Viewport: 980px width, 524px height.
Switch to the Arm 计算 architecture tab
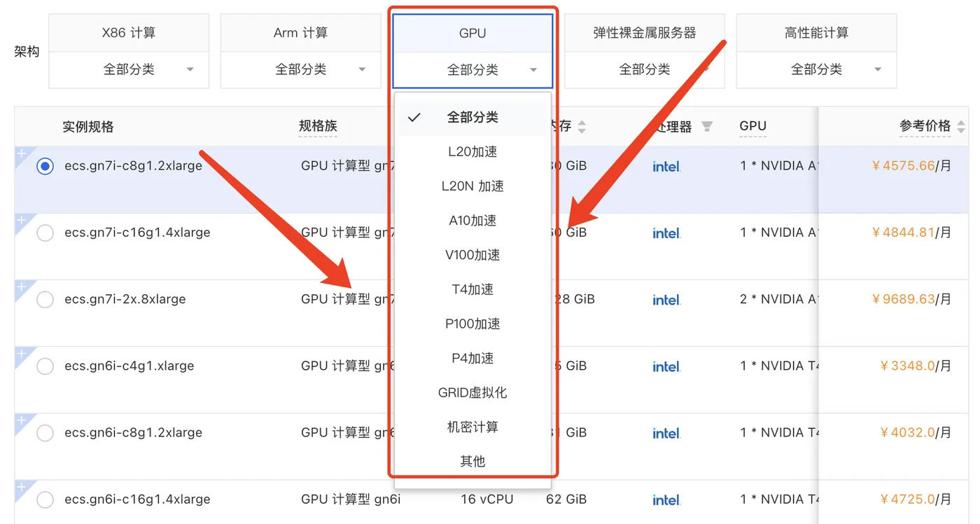(301, 33)
